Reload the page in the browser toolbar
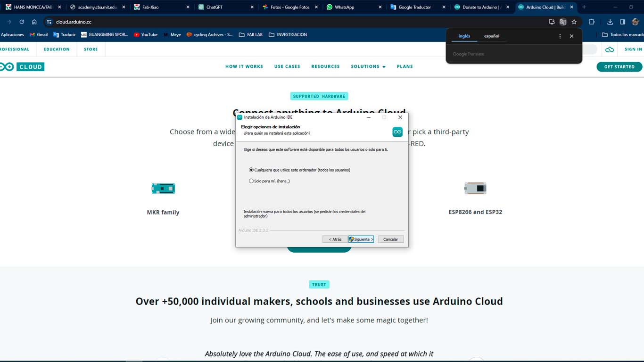 tap(22, 22)
